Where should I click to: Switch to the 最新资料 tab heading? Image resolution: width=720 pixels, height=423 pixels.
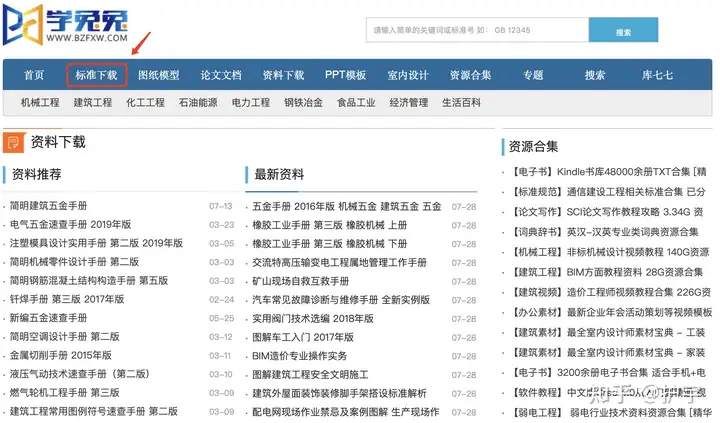[279, 175]
